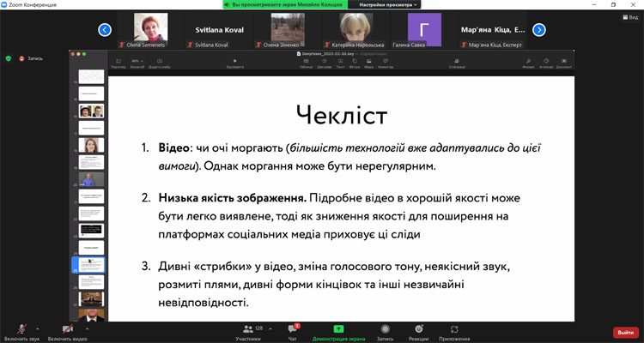
Task: Click the green encryption shield icon
Action: (x=9, y=58)
